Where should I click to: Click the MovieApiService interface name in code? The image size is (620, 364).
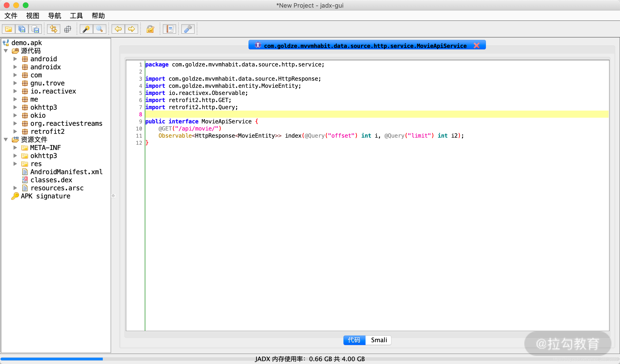pos(226,121)
